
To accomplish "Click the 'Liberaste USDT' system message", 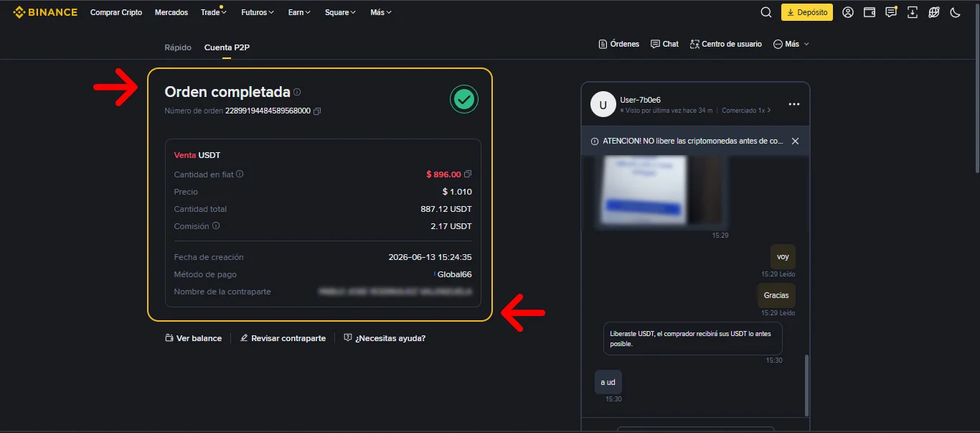I will [x=693, y=338].
